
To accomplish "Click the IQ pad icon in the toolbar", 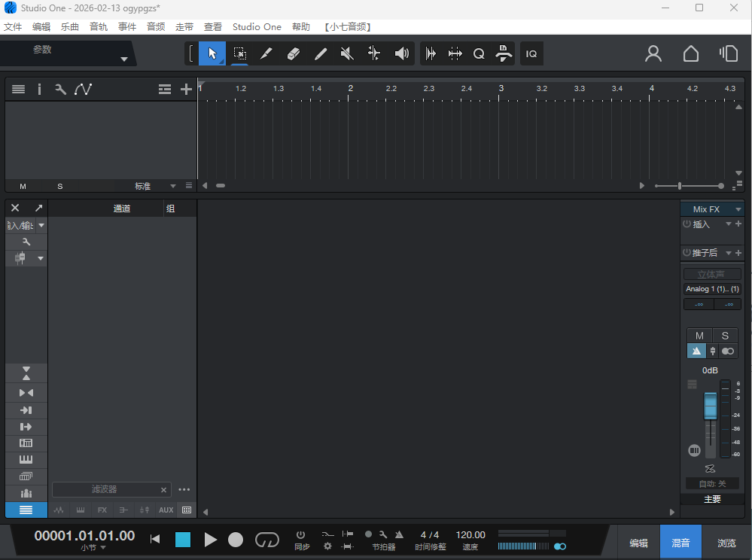I will click(531, 53).
